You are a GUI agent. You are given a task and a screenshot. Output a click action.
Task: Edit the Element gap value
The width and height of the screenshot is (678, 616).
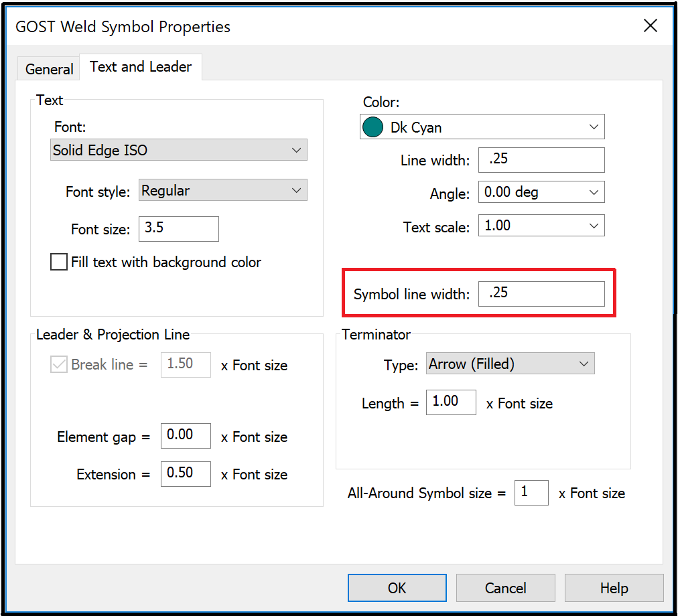(186, 436)
